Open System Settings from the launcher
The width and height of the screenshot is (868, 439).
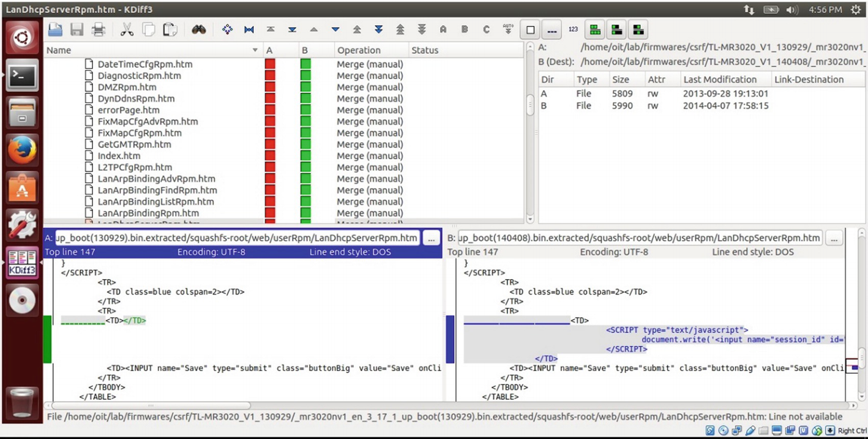(23, 225)
